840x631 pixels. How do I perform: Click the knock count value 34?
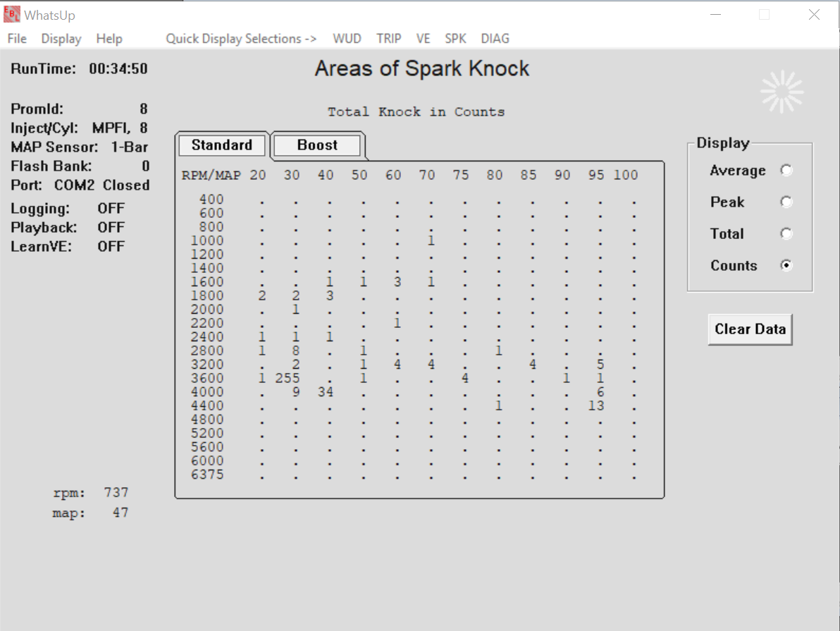pos(325,392)
